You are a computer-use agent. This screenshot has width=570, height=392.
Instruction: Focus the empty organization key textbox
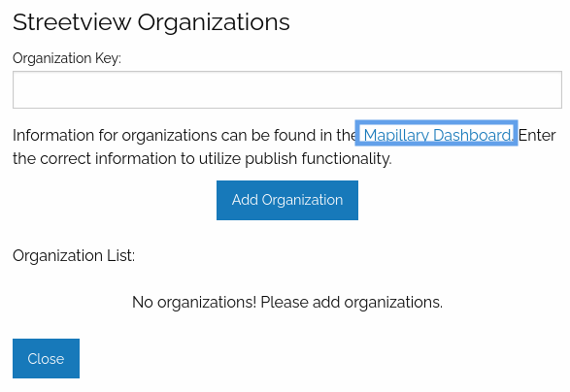tap(287, 89)
